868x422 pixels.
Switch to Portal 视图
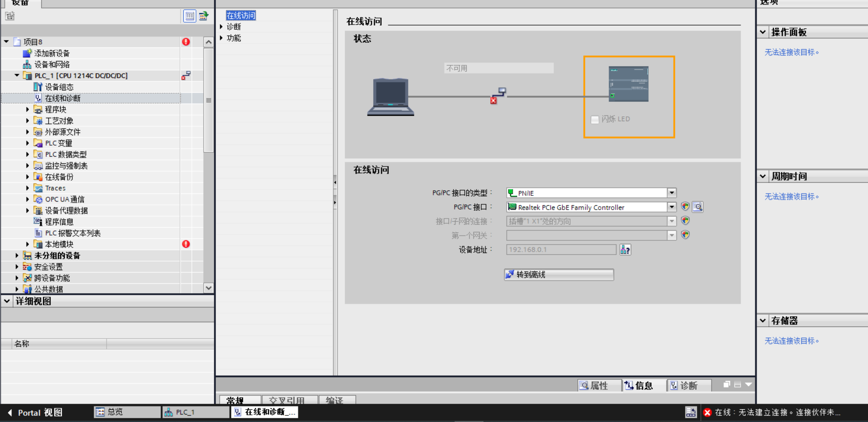click(35, 413)
